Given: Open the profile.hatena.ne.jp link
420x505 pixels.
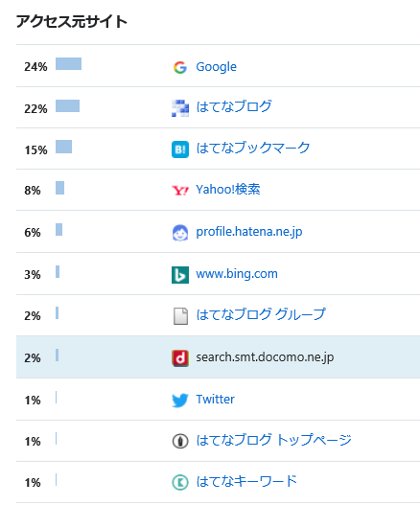Looking at the screenshot, I should (x=249, y=232).
